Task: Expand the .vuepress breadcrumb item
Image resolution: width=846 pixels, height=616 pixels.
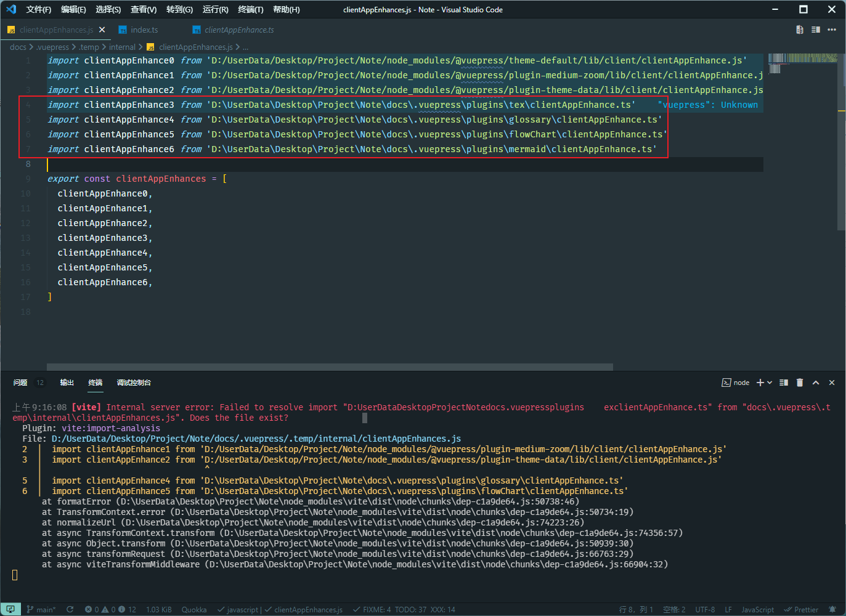Action: click(x=53, y=47)
